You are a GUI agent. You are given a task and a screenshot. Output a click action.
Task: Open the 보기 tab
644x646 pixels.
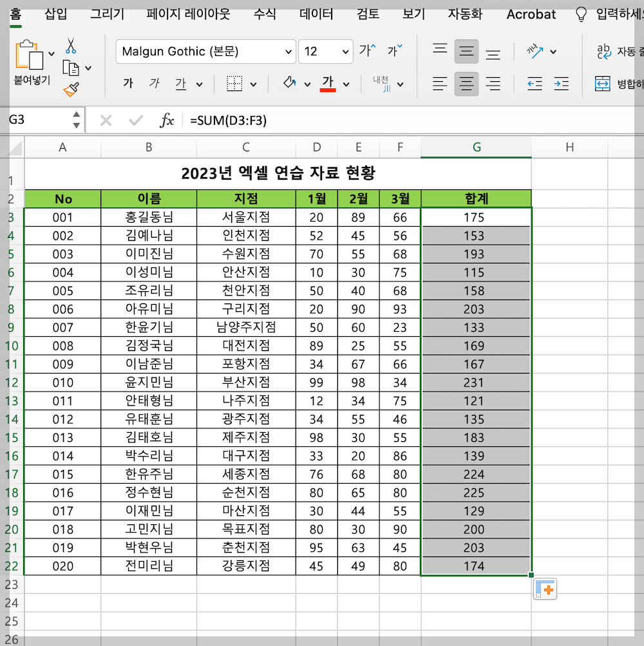(413, 14)
